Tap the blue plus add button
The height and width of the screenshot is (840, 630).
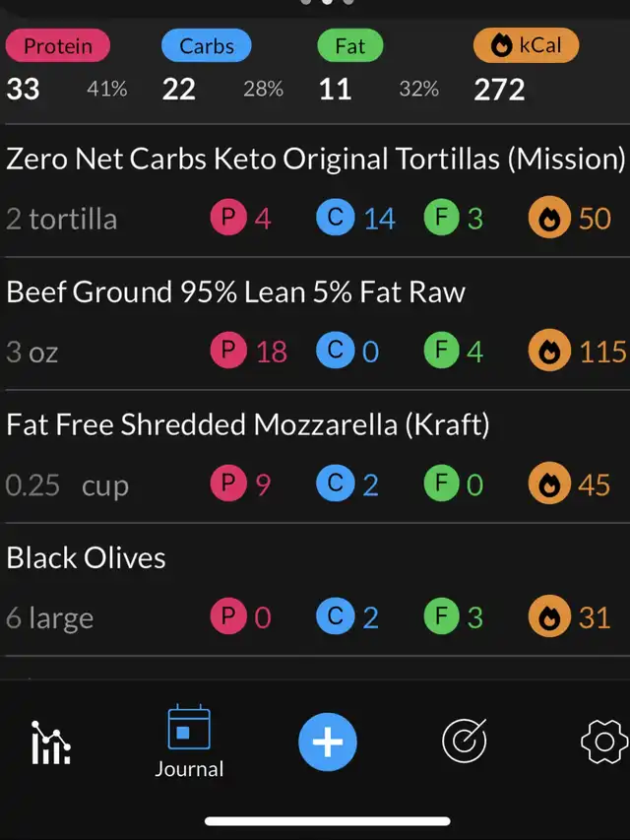[x=328, y=742]
